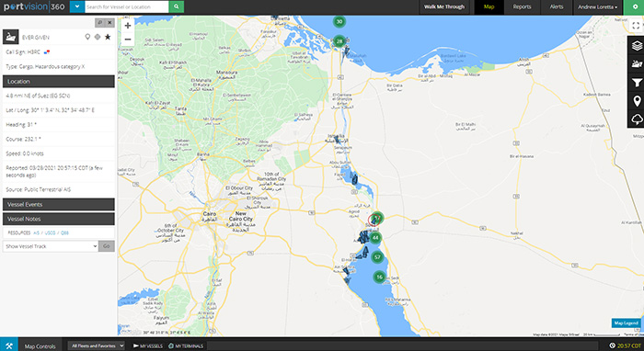
Task: Toggle fullscreen map view
Action: [636, 26]
